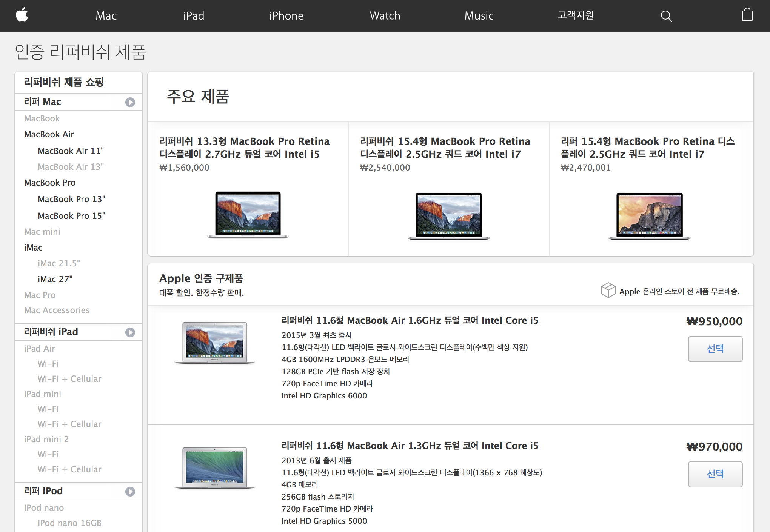Go to the 고객지원 support menu
This screenshot has height=532, width=770.
coord(576,15)
